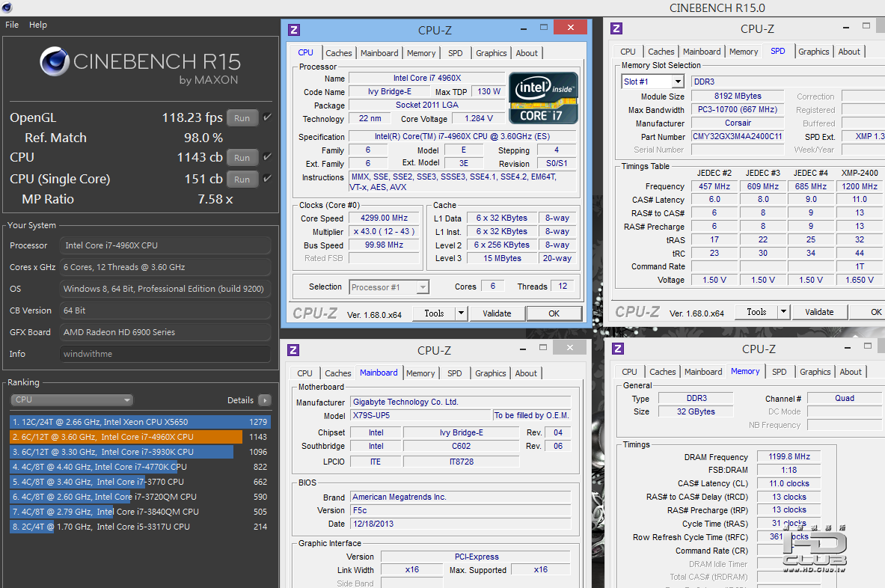
Task: Open Tools dropdown arrow in CPU tab window
Action: [x=461, y=313]
